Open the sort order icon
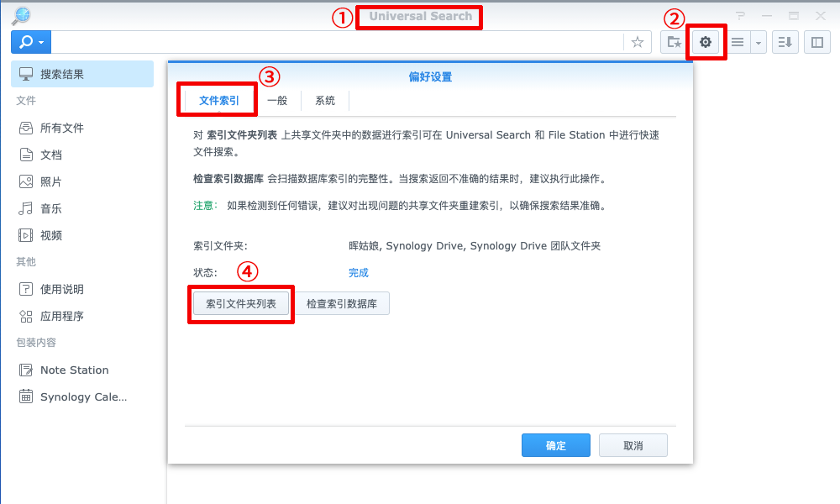840x504 pixels. pyautogui.click(x=785, y=42)
